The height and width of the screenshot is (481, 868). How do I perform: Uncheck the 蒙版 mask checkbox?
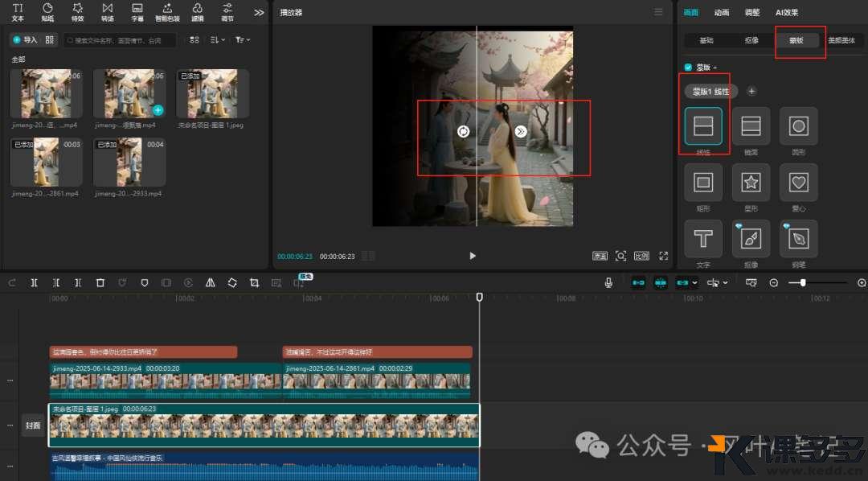click(x=688, y=68)
